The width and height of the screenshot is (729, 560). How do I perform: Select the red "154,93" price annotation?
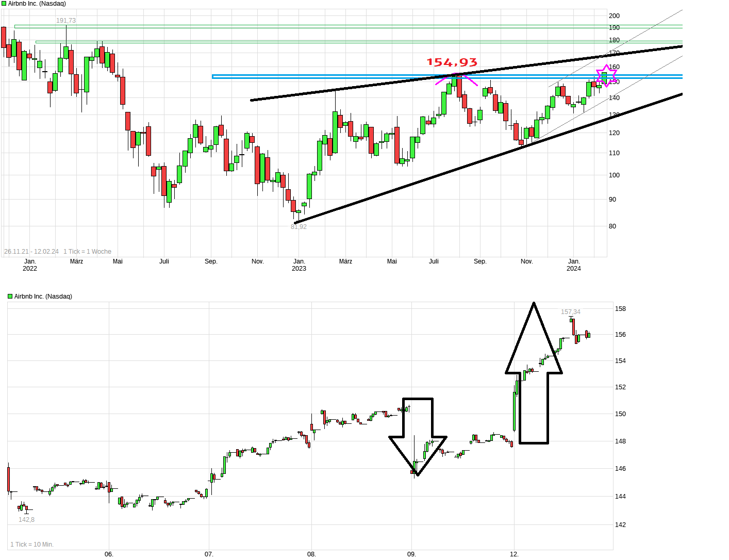(451, 62)
